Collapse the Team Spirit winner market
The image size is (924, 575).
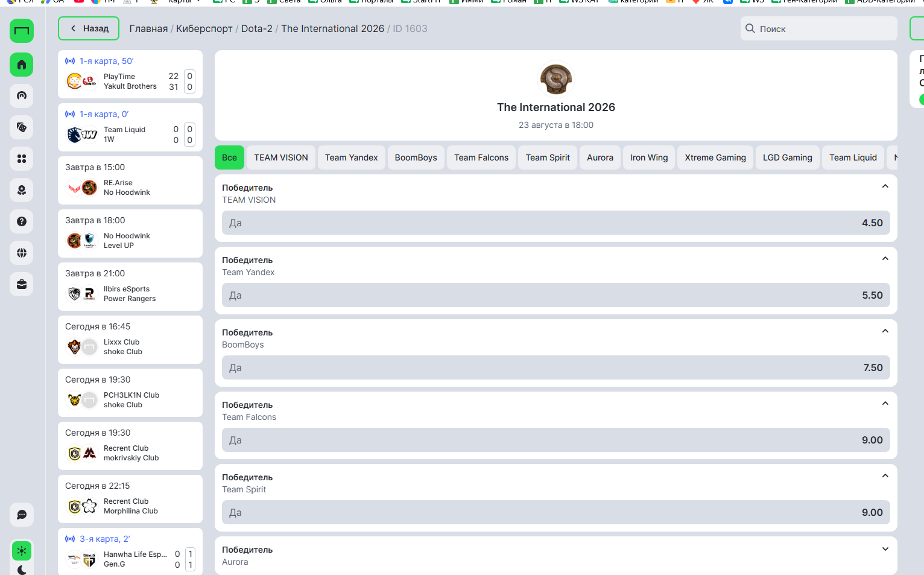(x=885, y=476)
